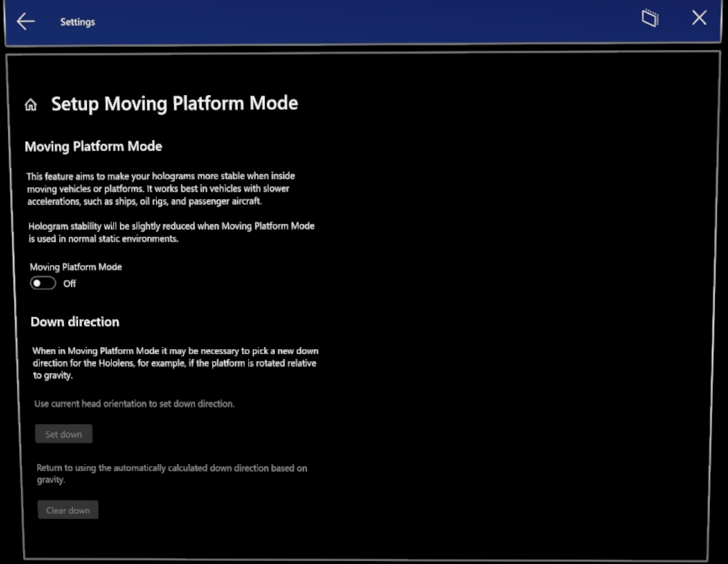
Task: Click the Down direction section heading
Action: (x=74, y=322)
